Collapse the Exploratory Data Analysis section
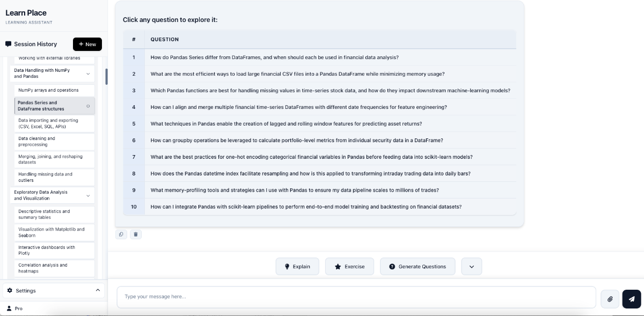Viewport: 644px width, 316px height. pos(88,195)
